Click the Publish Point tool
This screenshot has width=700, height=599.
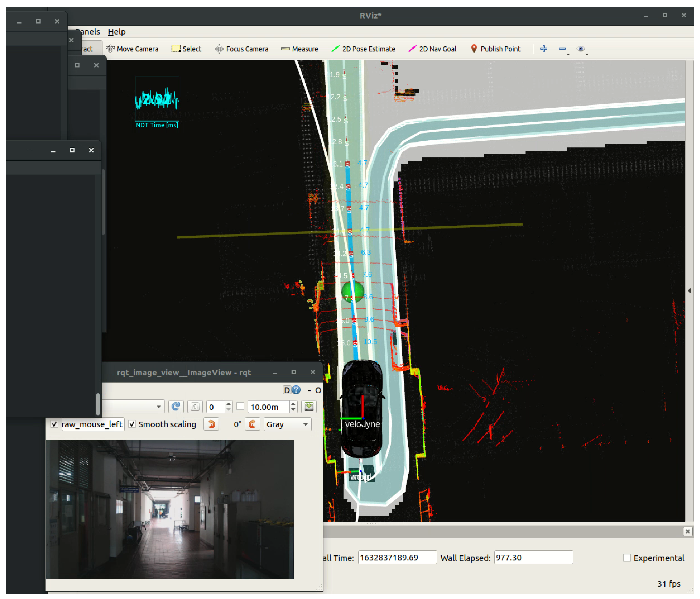496,49
